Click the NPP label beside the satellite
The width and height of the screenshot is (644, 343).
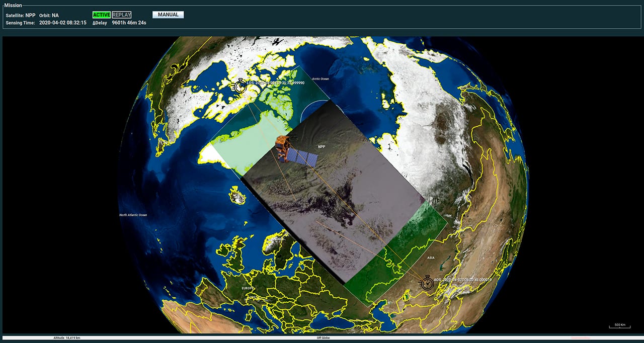(322, 147)
